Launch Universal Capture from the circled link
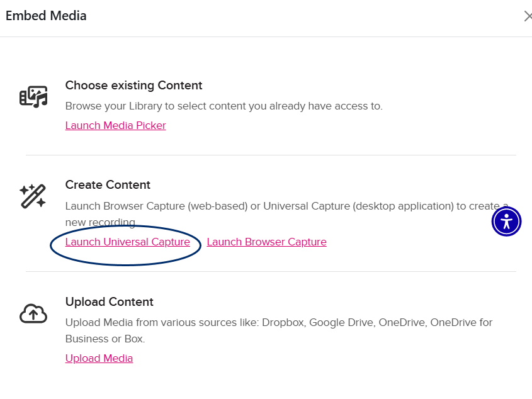The width and height of the screenshot is (532, 399). pyautogui.click(x=128, y=242)
